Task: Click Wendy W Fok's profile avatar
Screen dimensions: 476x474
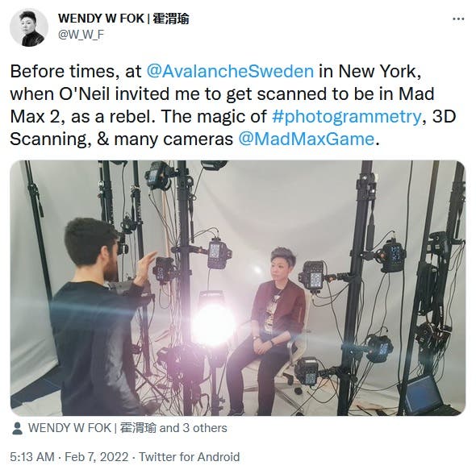Action: tap(29, 27)
